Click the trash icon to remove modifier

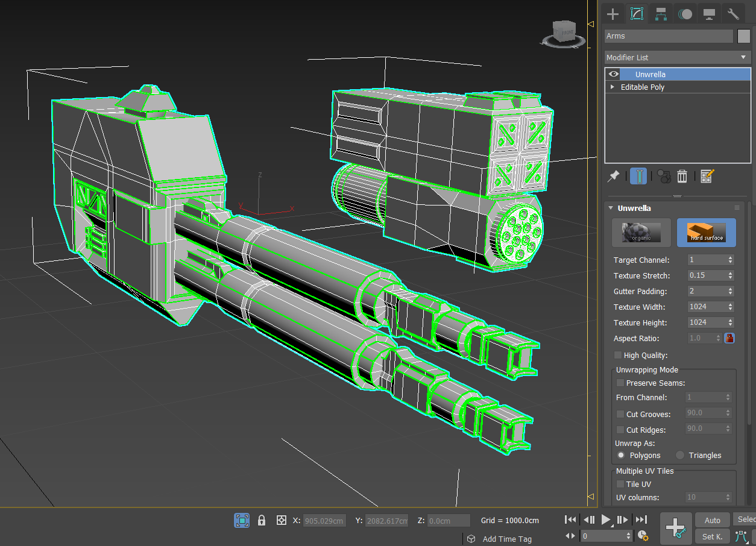click(x=682, y=176)
